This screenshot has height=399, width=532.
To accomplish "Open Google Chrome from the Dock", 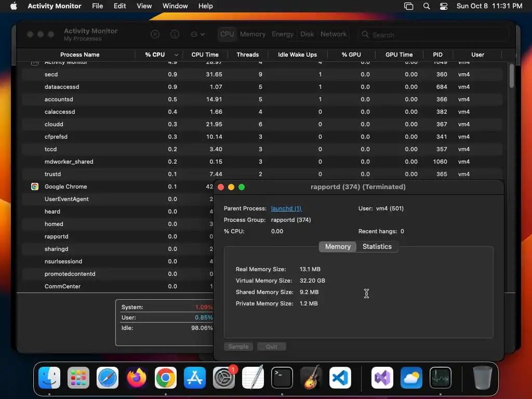I will point(166,378).
